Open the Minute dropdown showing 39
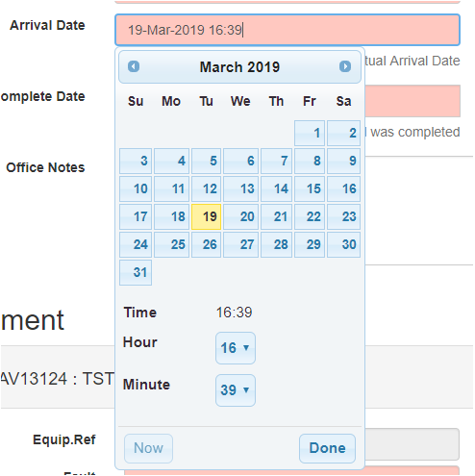The height and width of the screenshot is (476, 475). coord(236,390)
